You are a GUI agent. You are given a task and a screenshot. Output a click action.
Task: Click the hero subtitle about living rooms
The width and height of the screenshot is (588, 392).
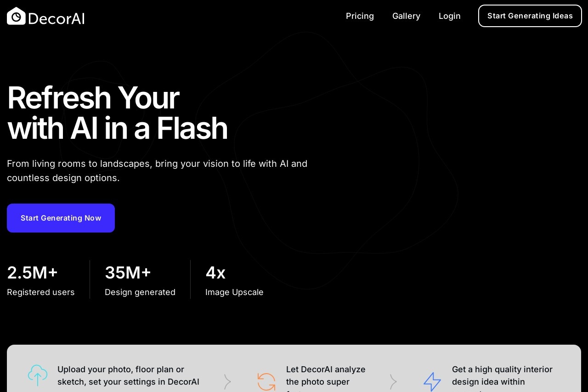click(157, 170)
